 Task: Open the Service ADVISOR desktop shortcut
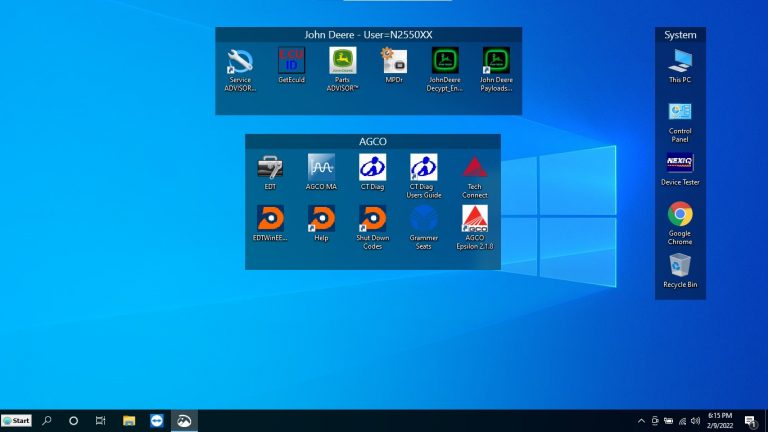(x=240, y=62)
